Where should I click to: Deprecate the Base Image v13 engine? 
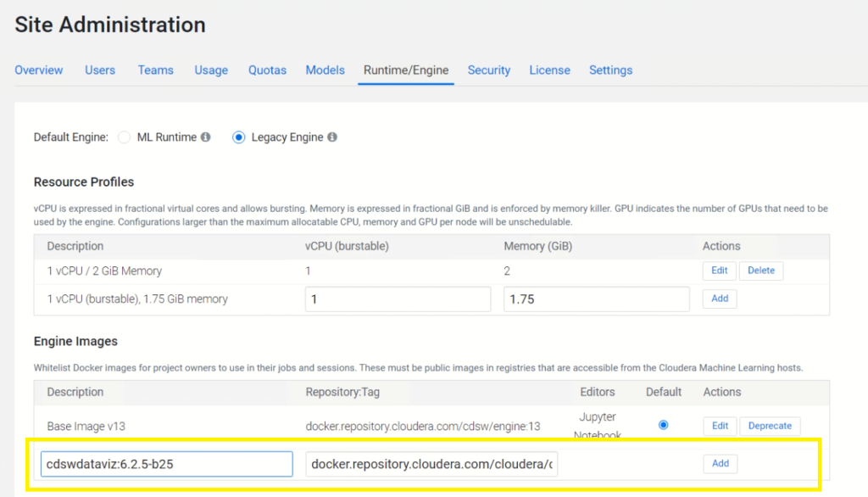tap(770, 426)
